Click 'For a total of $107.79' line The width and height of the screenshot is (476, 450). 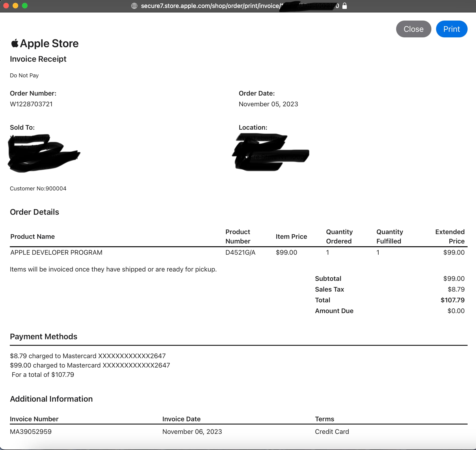pyautogui.click(x=43, y=375)
